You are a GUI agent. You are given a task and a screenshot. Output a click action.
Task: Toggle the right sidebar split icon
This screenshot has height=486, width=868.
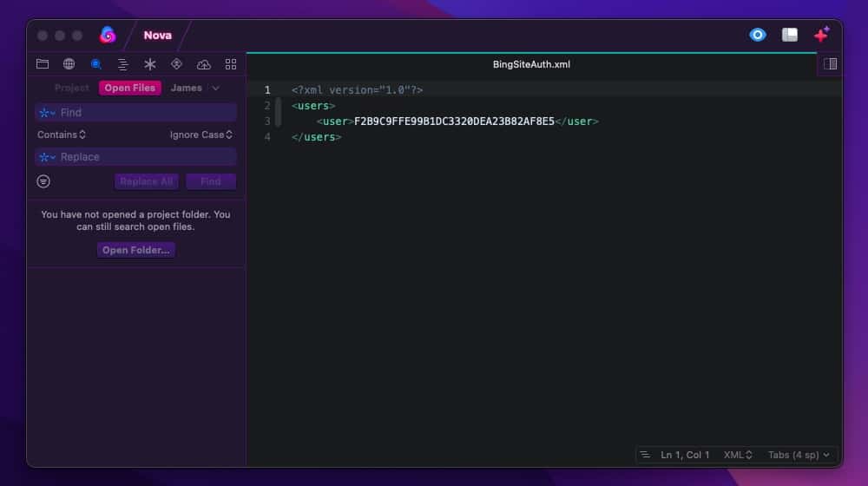click(x=831, y=64)
